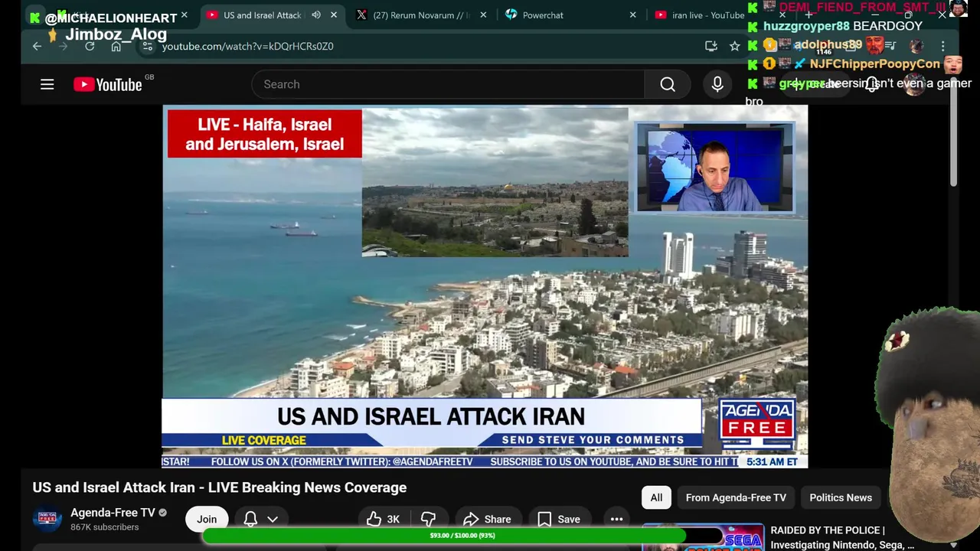The width and height of the screenshot is (980, 551).
Task: Dislike the video with thumbs-down
Action: 428,519
